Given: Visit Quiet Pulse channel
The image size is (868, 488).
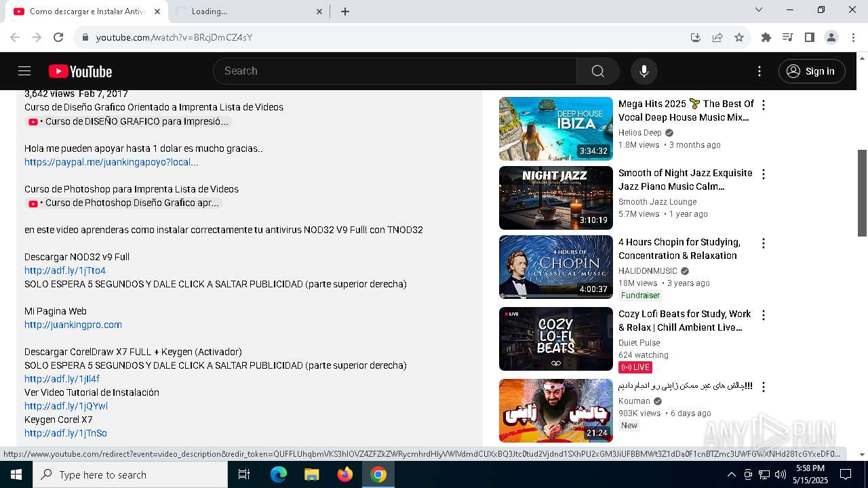Looking at the screenshot, I should (x=639, y=343).
